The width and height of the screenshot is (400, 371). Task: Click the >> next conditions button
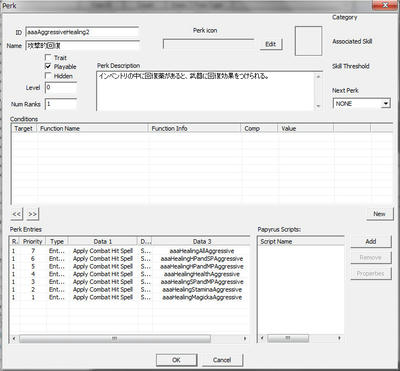pos(32,214)
